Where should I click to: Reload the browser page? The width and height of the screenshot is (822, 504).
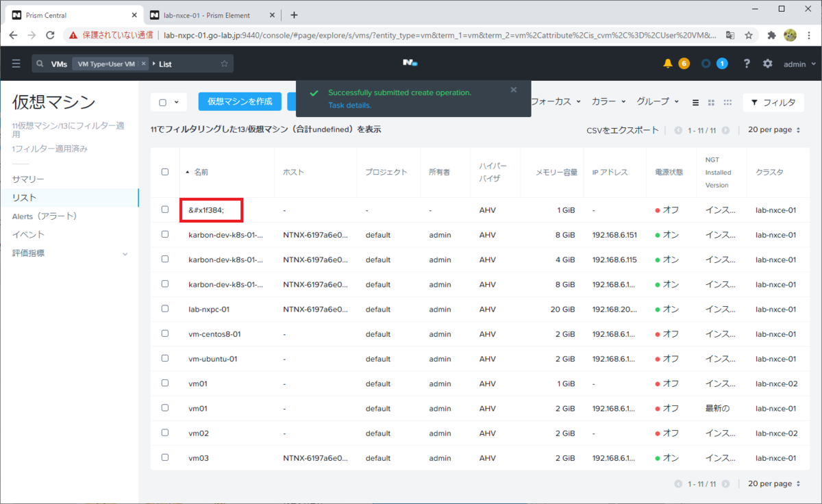[x=51, y=35]
